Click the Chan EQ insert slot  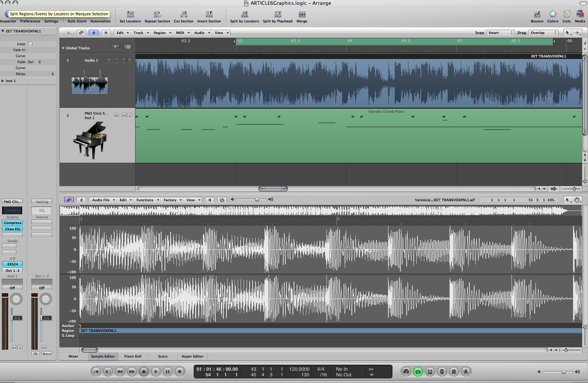point(12,229)
